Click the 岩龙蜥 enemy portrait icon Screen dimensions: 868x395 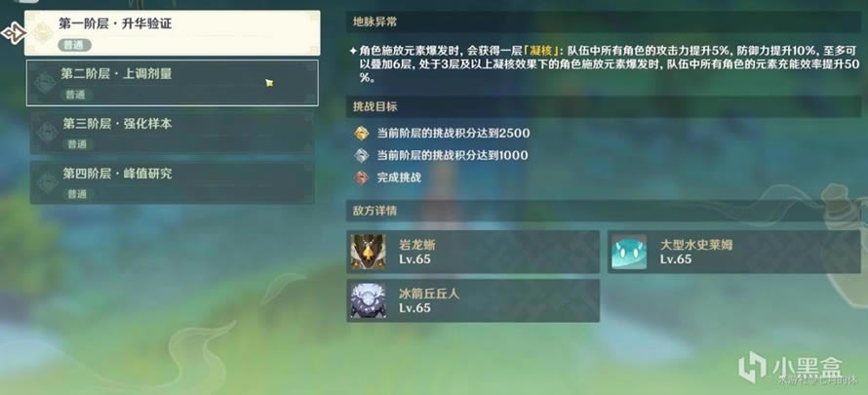click(x=368, y=252)
